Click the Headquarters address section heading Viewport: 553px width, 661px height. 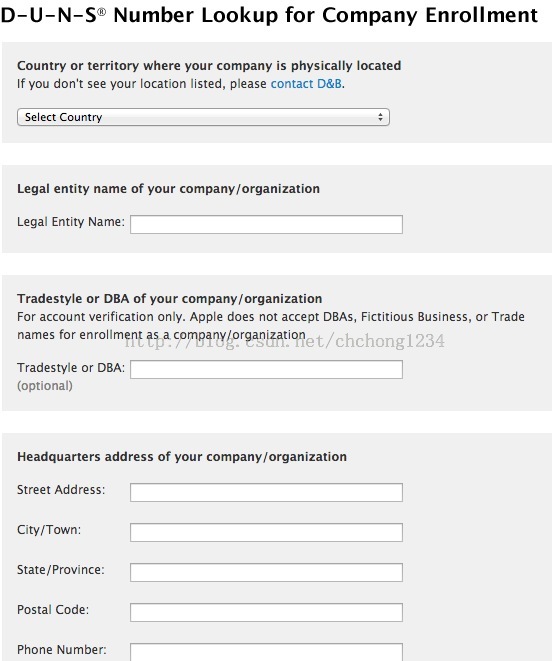click(182, 457)
